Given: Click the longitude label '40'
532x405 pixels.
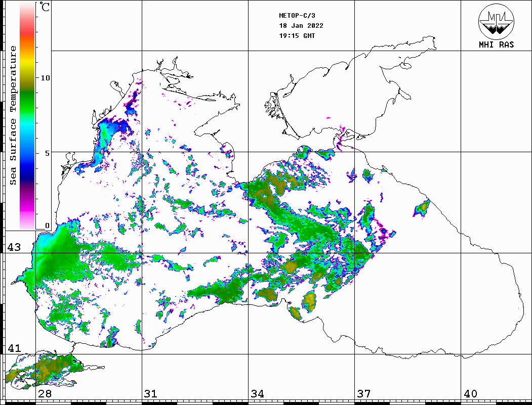Looking at the screenshot, I should 470,394.
